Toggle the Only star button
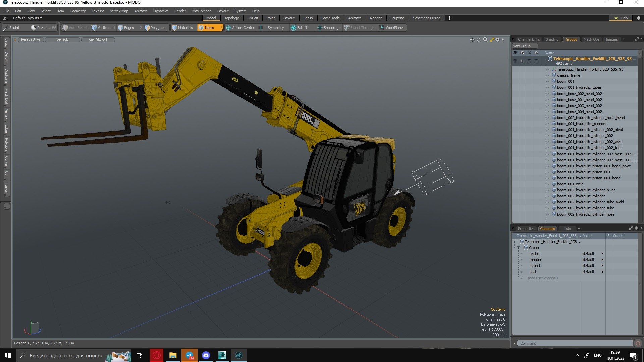Screen dimensions: 644x362 click(x=621, y=18)
